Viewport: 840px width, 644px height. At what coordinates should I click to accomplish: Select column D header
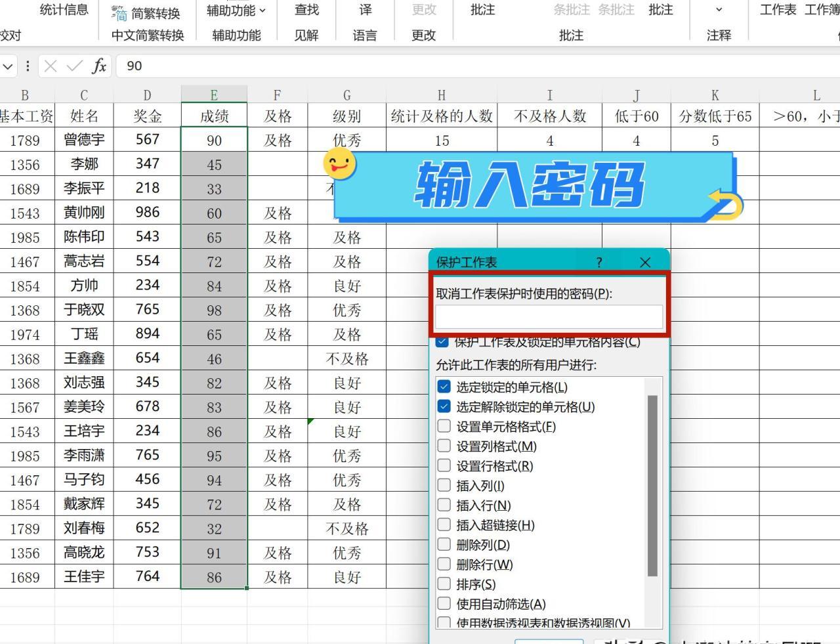point(147,95)
